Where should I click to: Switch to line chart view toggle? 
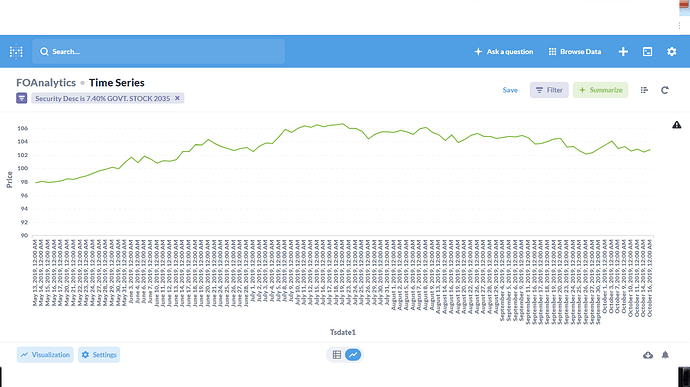(353, 355)
